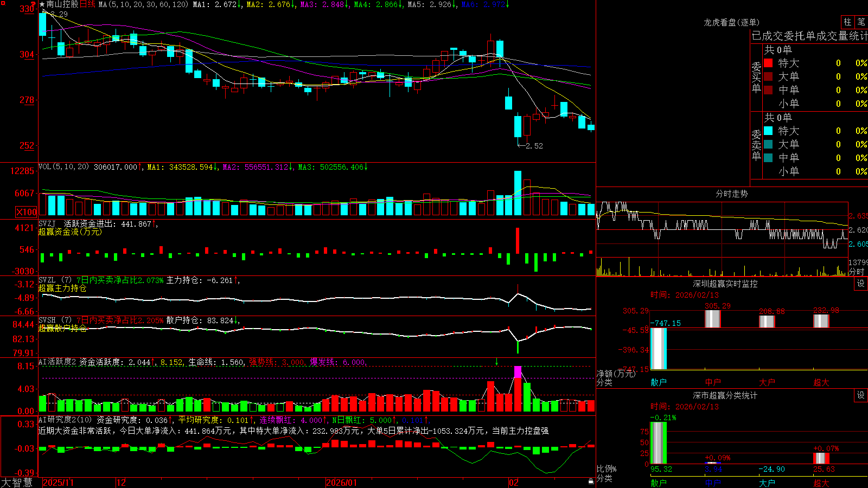Screen dimensions: 868x488
Task: Click the 超赢主力持仓 label
Action: [x=62, y=288]
